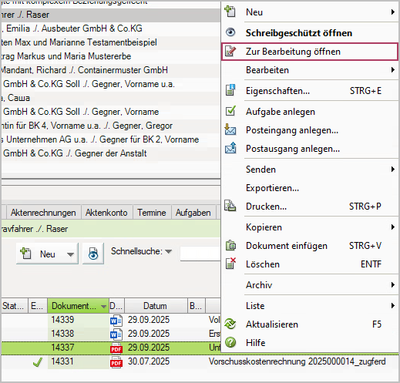The image size is (400, 383).
Task: Select document number 14338
Action: [x=63, y=334]
